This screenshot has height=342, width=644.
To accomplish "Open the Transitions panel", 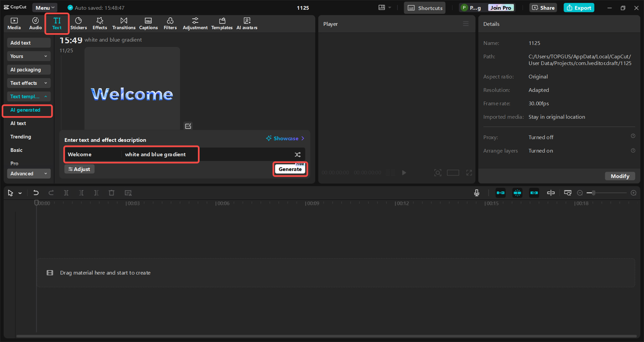I will pos(124,23).
